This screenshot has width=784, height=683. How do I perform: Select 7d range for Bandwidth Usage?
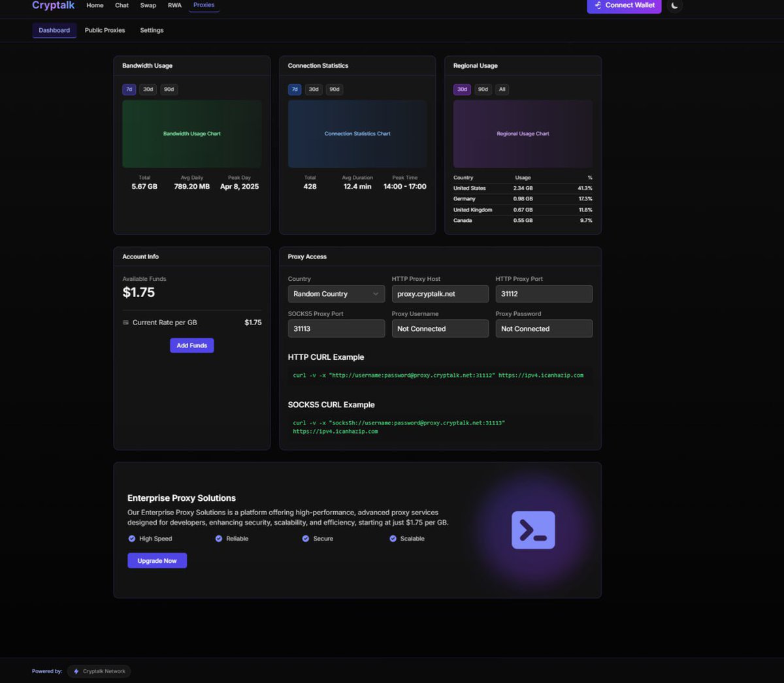pyautogui.click(x=129, y=89)
